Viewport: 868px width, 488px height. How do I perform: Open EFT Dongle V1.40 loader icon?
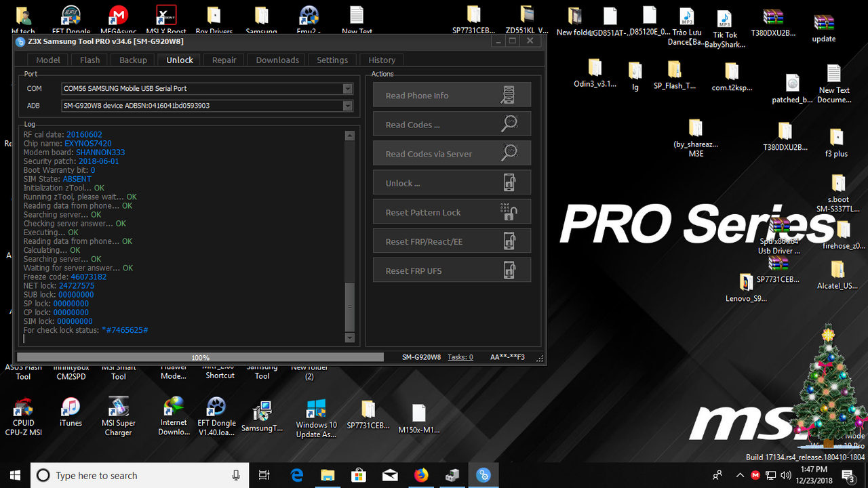point(217,417)
